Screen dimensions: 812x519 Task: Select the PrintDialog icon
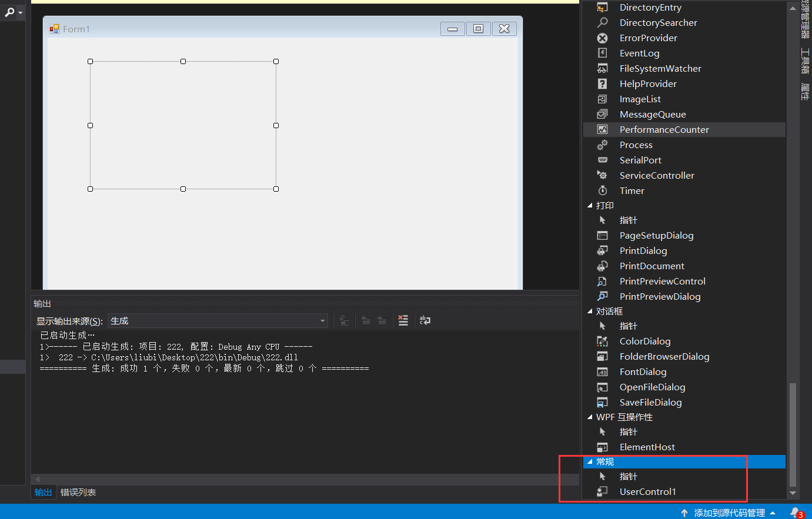point(602,251)
